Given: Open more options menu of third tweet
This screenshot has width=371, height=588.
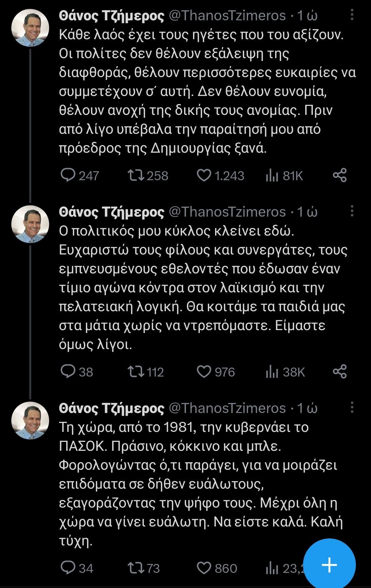Looking at the screenshot, I should tap(352, 407).
